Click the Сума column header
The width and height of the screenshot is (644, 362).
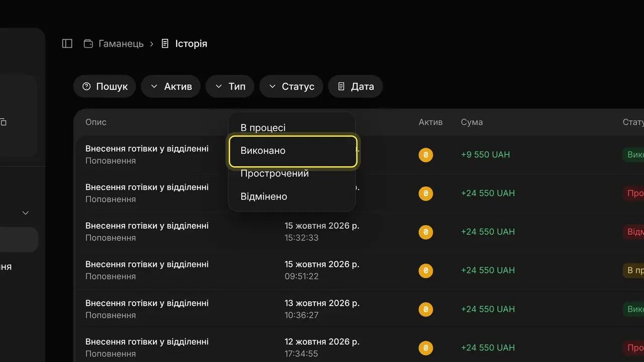[471, 122]
